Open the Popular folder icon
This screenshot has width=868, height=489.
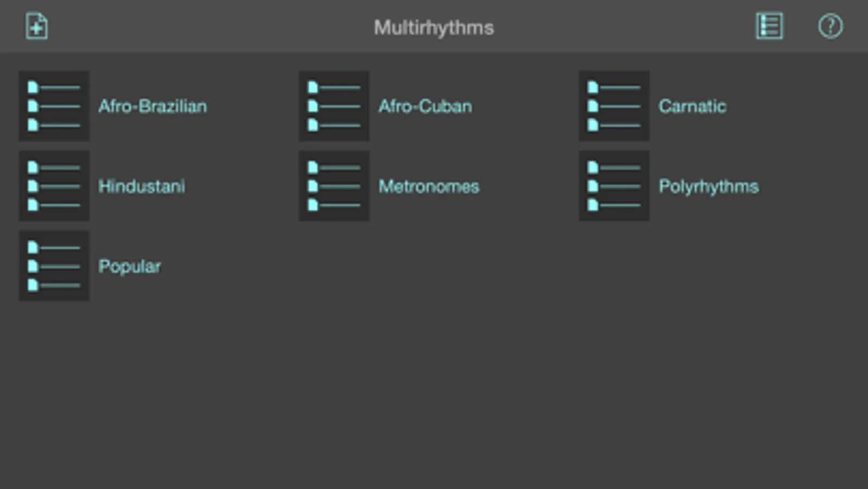tap(54, 266)
